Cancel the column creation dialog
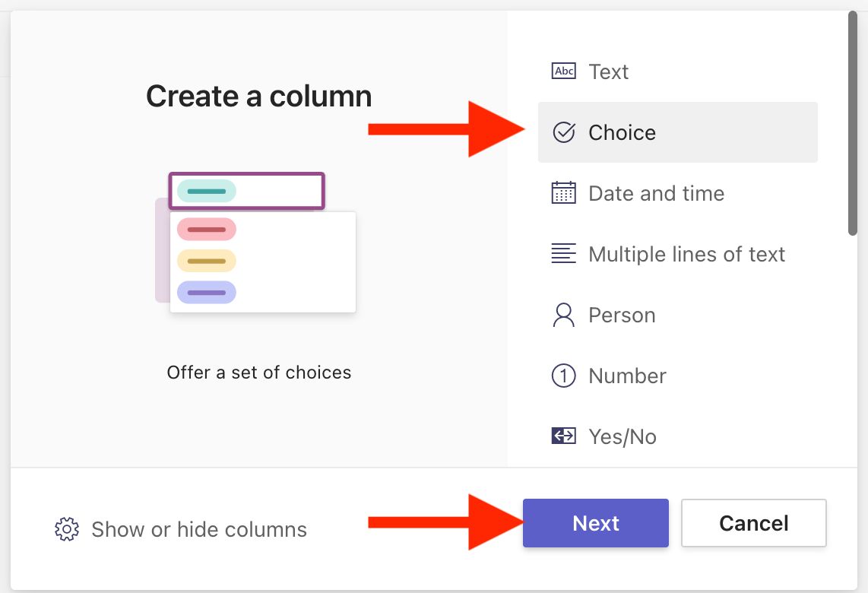Screen dimensions: 868x593 pos(753,523)
